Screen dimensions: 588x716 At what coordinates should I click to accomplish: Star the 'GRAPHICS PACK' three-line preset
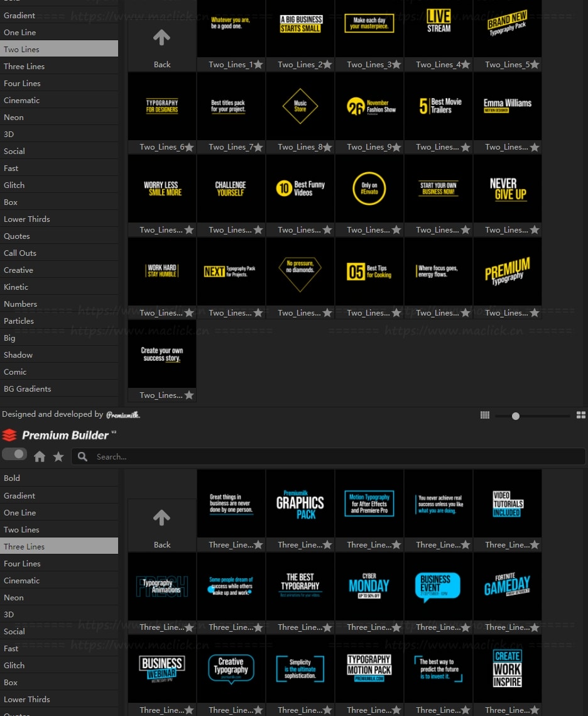click(327, 545)
